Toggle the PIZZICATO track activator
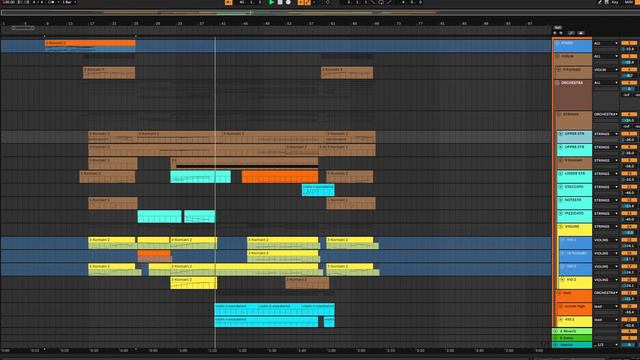Screen dimensions: 640x360 [629, 213]
